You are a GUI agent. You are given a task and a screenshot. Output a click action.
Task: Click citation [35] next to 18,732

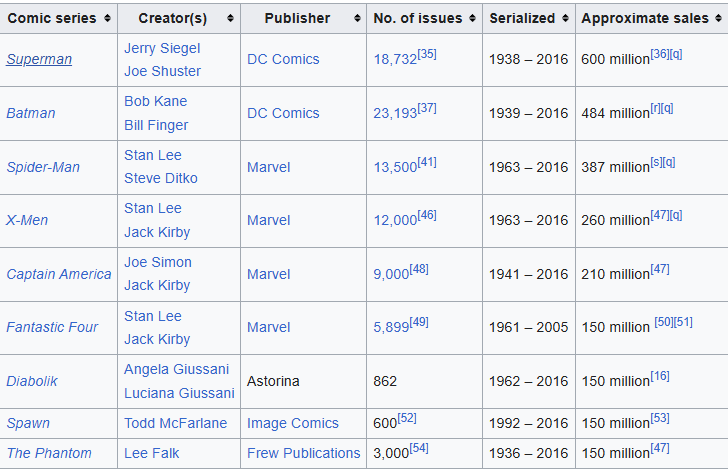pyautogui.click(x=427, y=54)
